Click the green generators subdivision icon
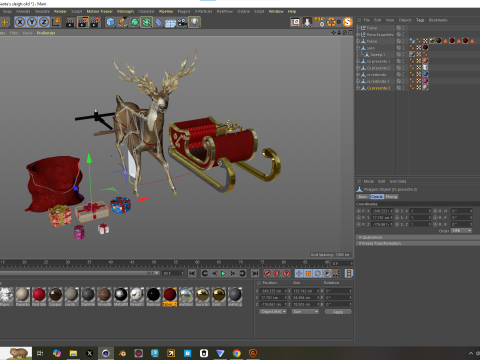The height and width of the screenshot is (360, 480). 134,22
